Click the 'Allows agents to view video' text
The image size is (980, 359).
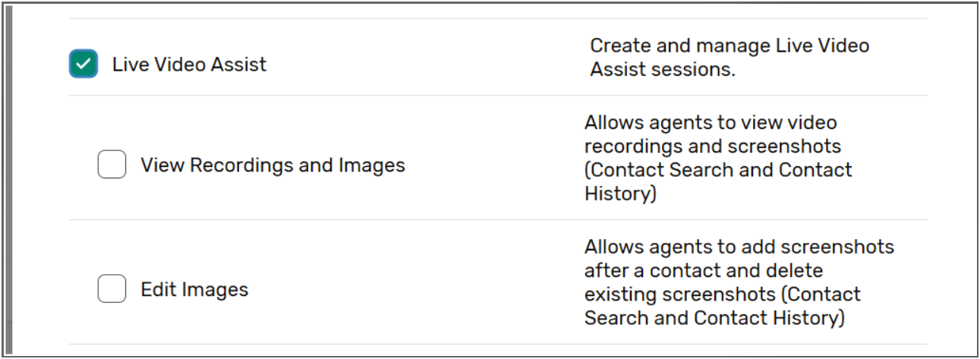pyautogui.click(x=711, y=122)
